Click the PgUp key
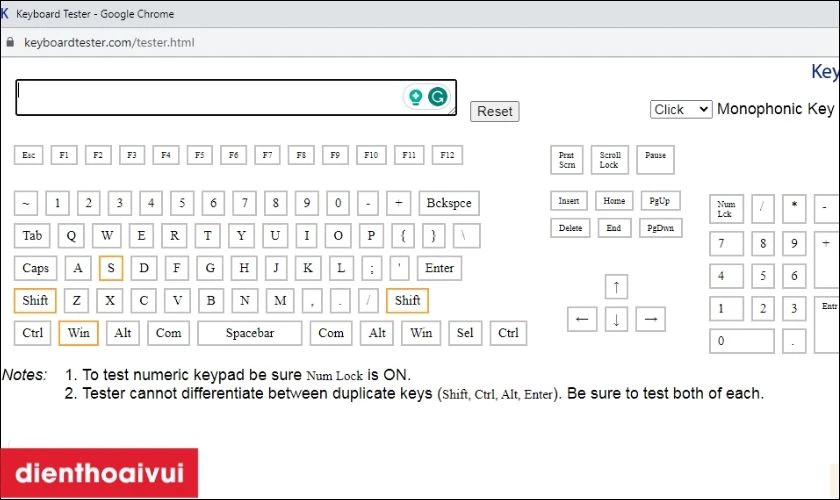This screenshot has height=500, width=840. (659, 201)
